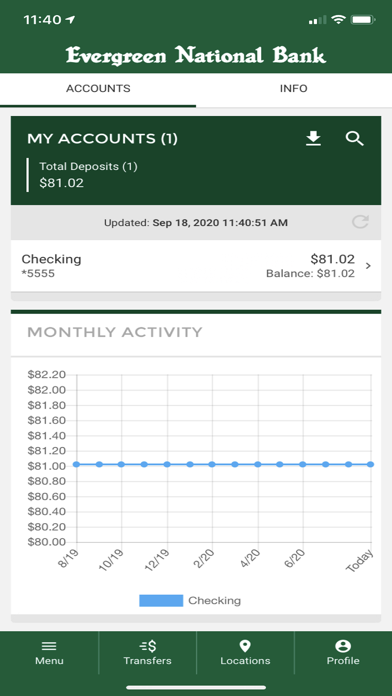Open the search magnifier icon
The width and height of the screenshot is (392, 696).
354,139
